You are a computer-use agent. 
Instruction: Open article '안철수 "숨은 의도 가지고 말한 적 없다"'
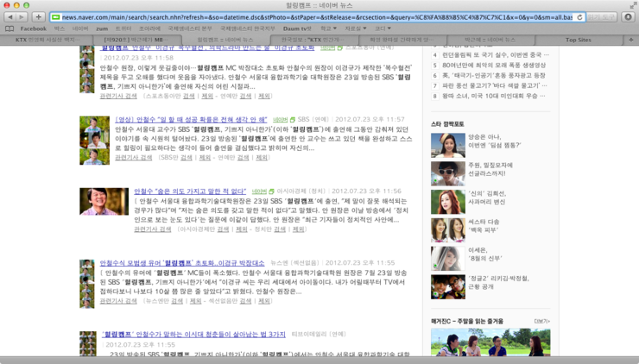(190, 191)
